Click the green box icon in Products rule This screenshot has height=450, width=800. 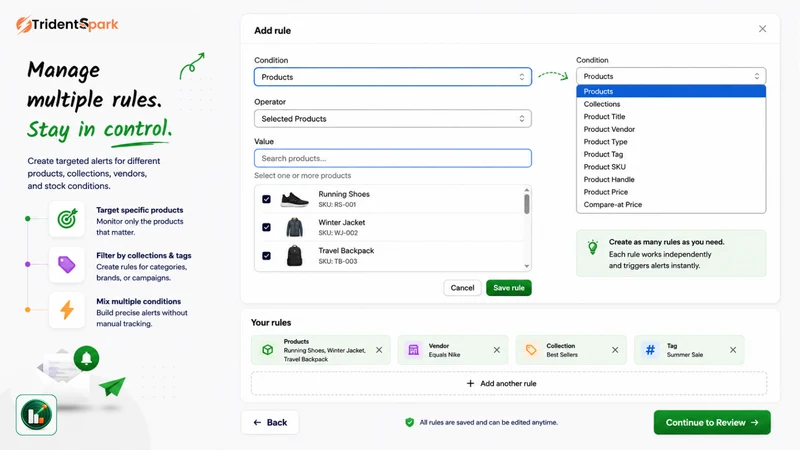pyautogui.click(x=267, y=350)
